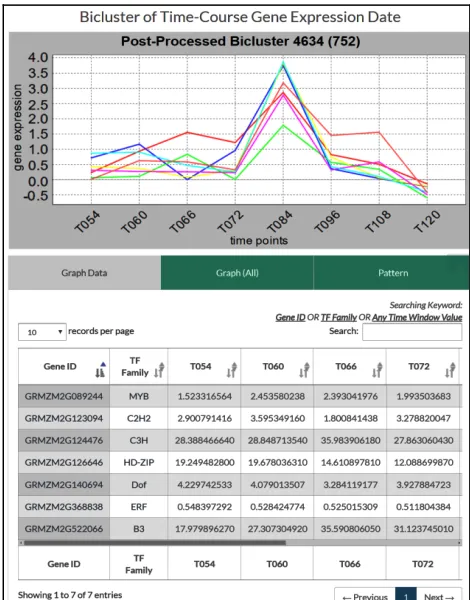Click Any Time Window Value link
The width and height of the screenshot is (470, 600).
(x=417, y=318)
